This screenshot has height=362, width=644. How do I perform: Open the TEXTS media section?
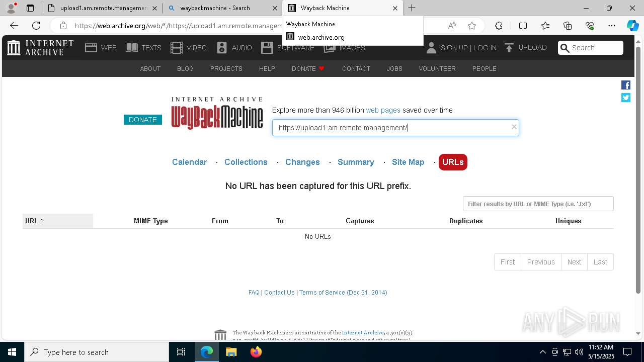[143, 48]
